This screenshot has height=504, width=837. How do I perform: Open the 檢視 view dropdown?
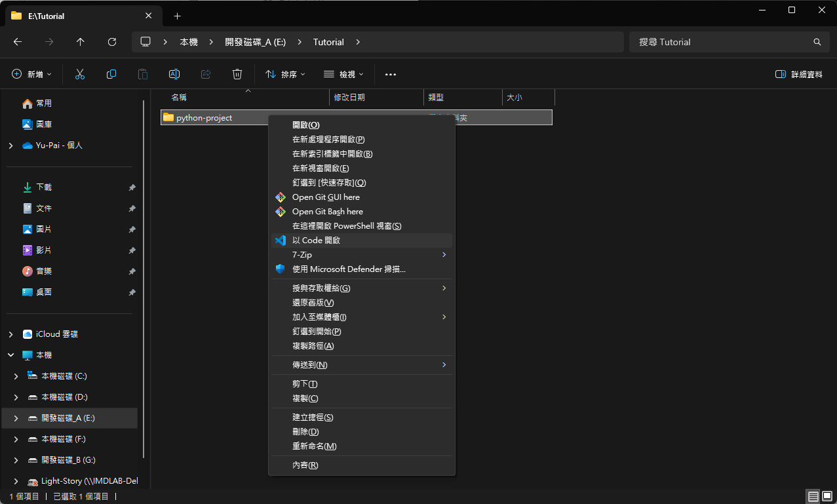(343, 74)
